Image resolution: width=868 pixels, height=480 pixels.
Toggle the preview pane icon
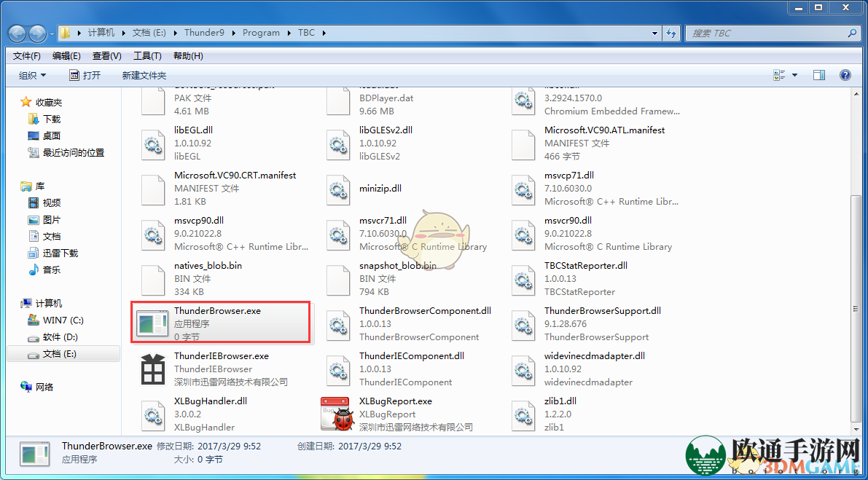tap(819, 75)
